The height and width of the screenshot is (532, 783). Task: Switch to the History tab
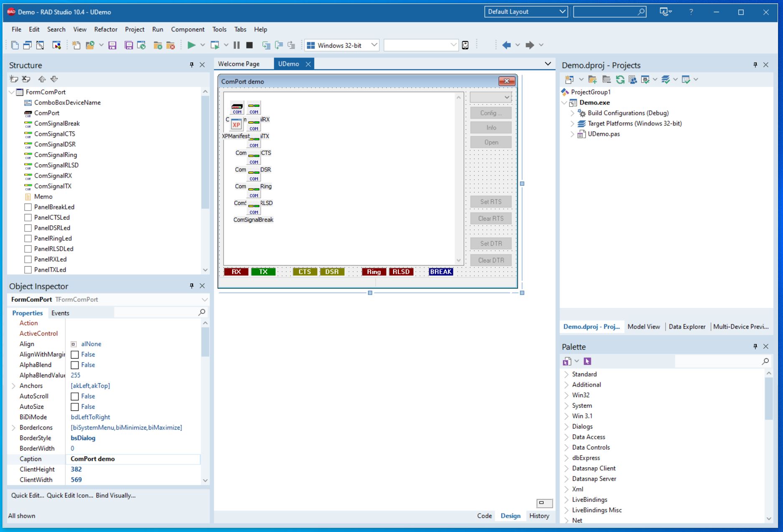pyautogui.click(x=539, y=516)
